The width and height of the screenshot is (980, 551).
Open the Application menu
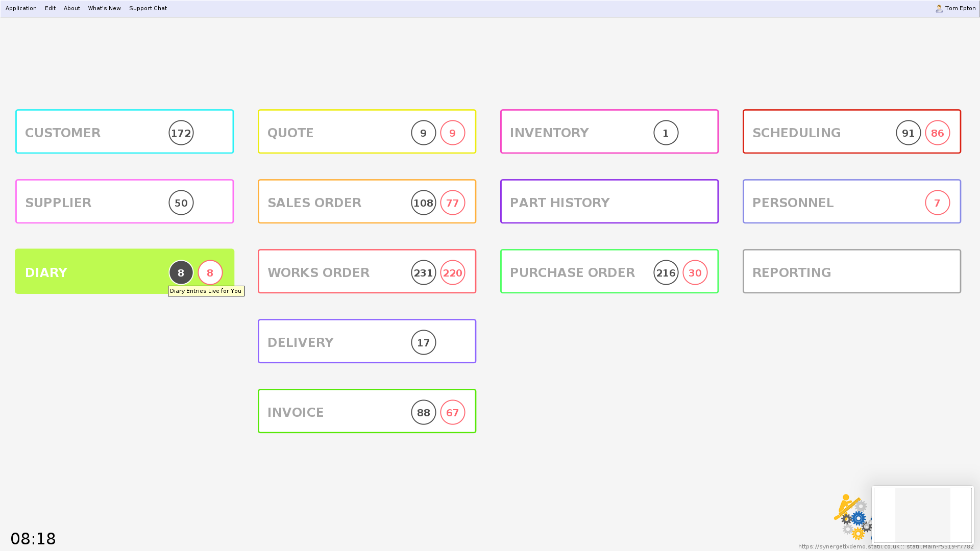coord(21,9)
